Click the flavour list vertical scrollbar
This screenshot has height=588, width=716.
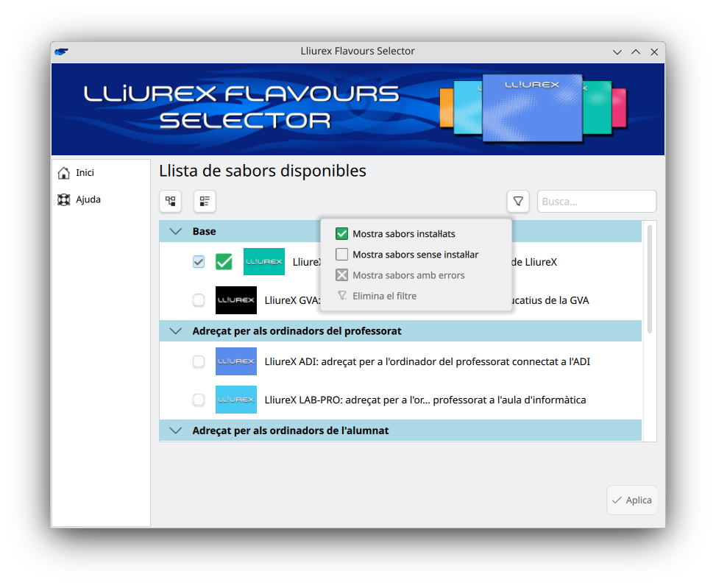click(650, 280)
